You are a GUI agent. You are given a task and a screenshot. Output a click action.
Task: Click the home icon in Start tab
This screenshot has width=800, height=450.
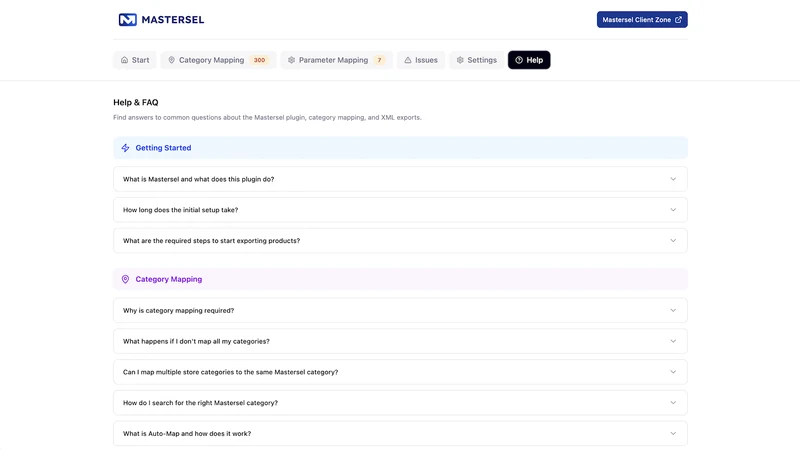124,60
